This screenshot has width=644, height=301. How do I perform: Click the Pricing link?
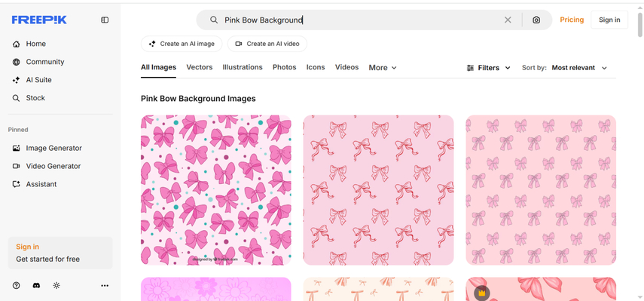[x=572, y=20]
